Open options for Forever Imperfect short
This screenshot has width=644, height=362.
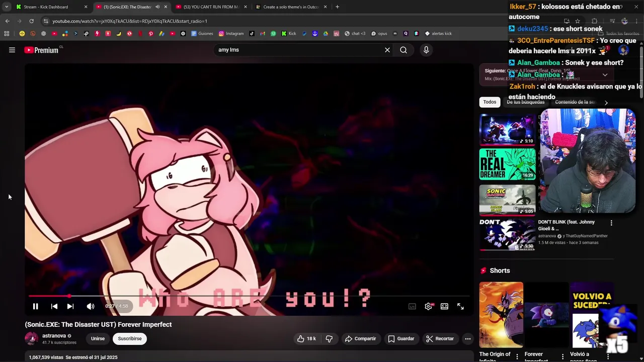562,356
